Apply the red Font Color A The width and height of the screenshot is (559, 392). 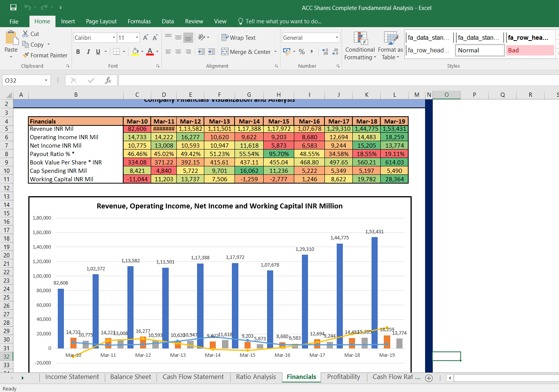(150, 51)
